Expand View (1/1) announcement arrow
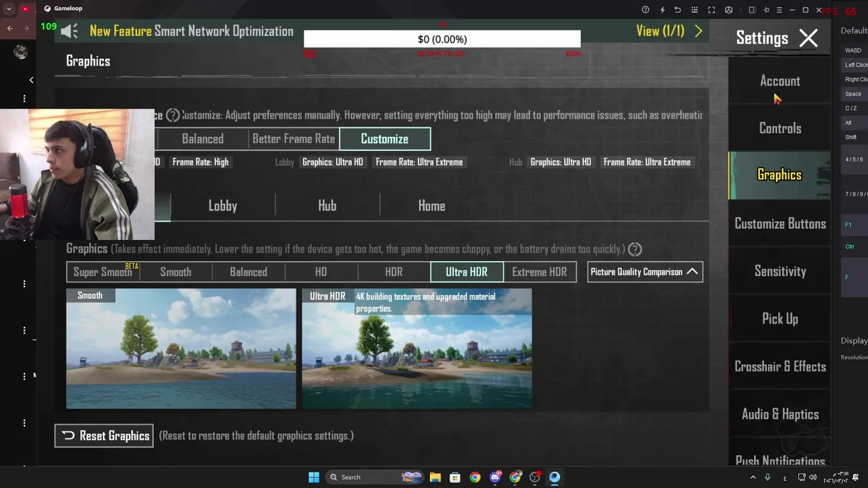868x488 pixels. coord(698,31)
